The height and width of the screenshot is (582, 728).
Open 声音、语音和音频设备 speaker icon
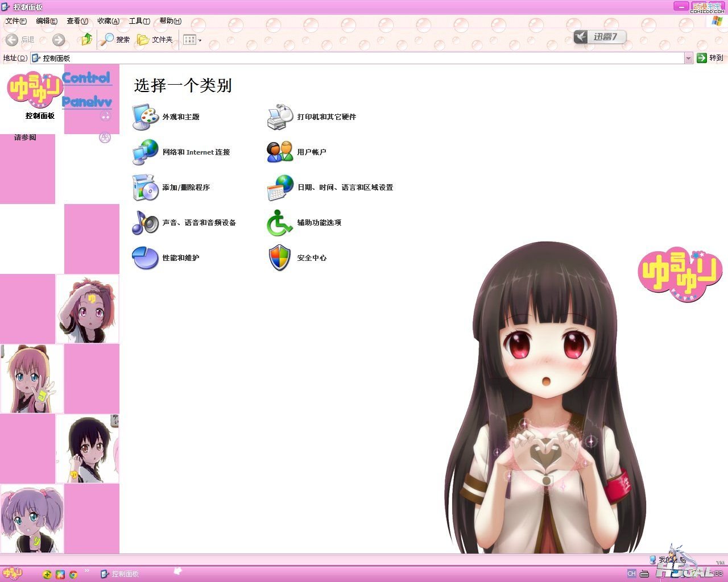pyautogui.click(x=146, y=223)
